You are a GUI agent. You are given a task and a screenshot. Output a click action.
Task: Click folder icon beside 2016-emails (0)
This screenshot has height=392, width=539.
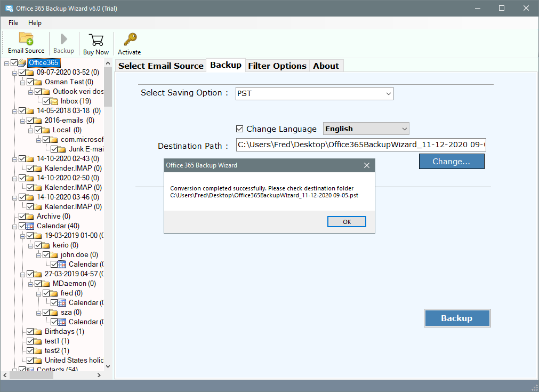[38, 121]
